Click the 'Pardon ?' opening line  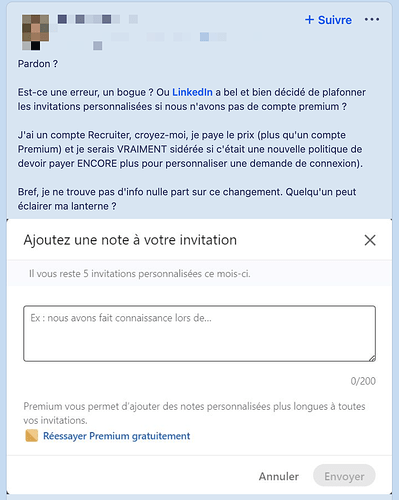[38, 64]
